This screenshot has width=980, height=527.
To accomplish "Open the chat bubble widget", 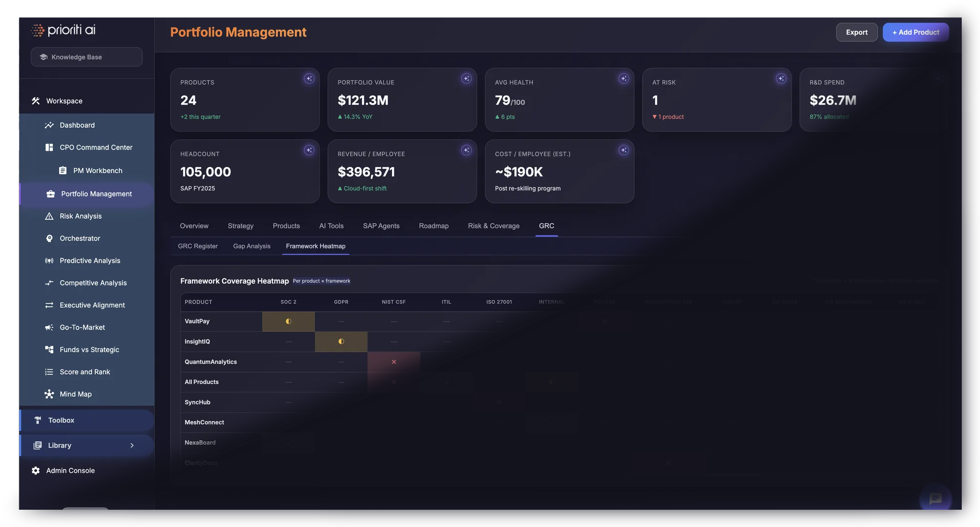I will [x=935, y=498].
